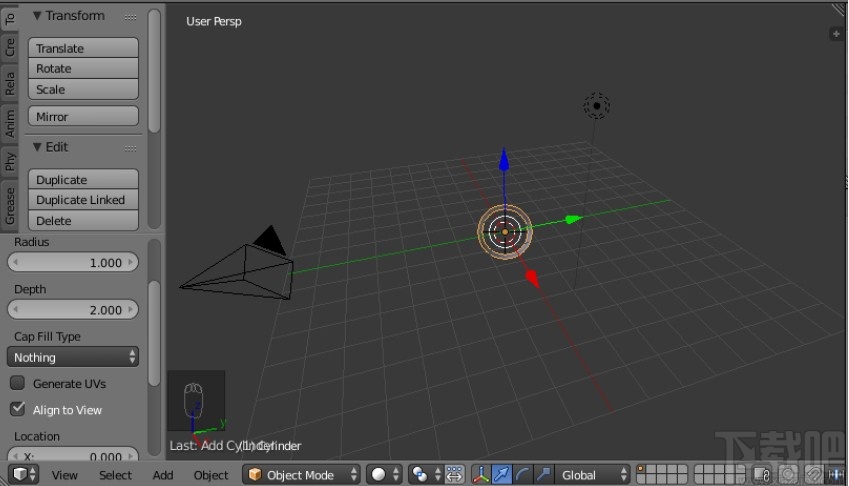Toggle the Generate UVs checkbox
Screen dimensions: 849x486
point(17,383)
